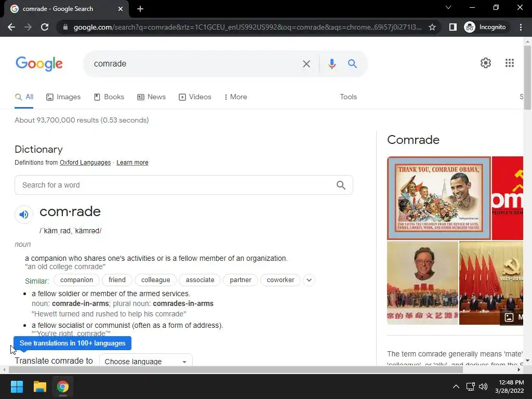Open the red hammer and sickle logo image
Image resolution: width=532 pixels, height=399 pixels.
click(508, 198)
